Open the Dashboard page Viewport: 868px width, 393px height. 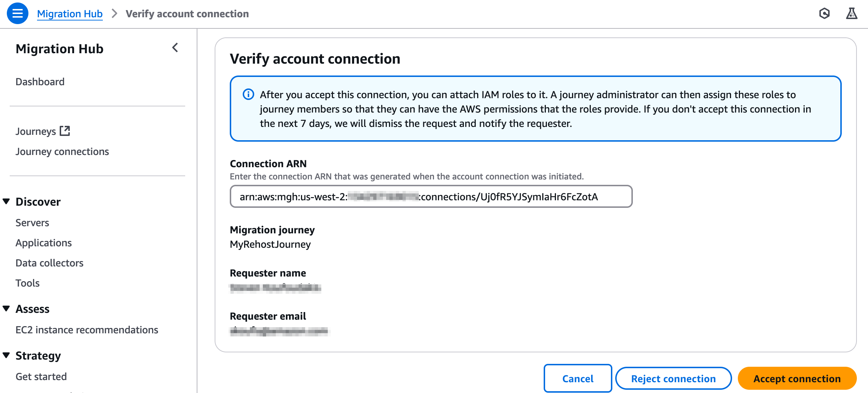(40, 81)
